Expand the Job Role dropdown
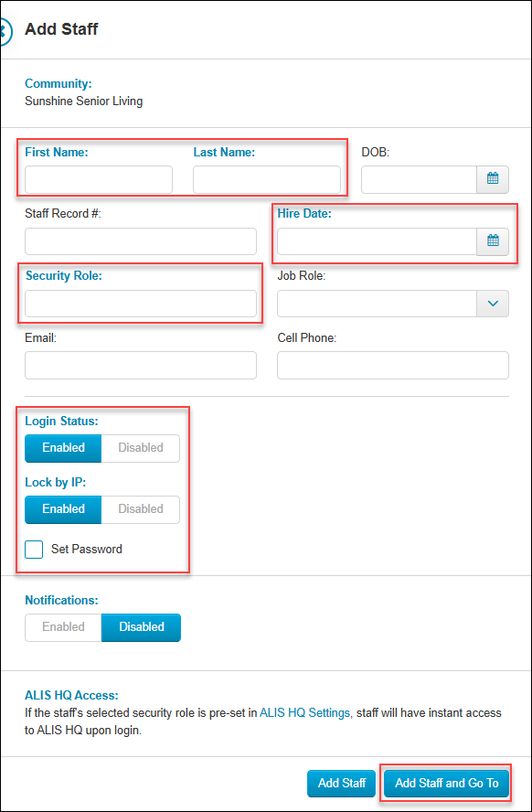532x812 pixels. (492, 303)
